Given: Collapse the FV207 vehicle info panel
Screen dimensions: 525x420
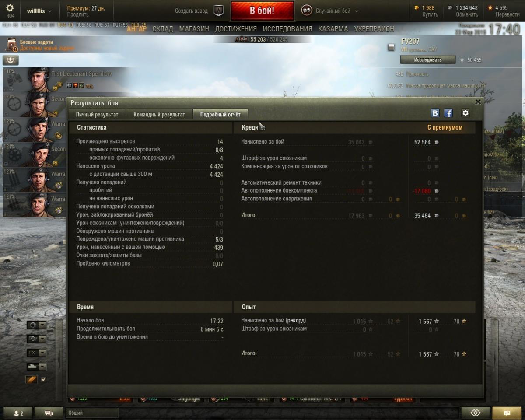Looking at the screenshot, I should pos(391,47).
